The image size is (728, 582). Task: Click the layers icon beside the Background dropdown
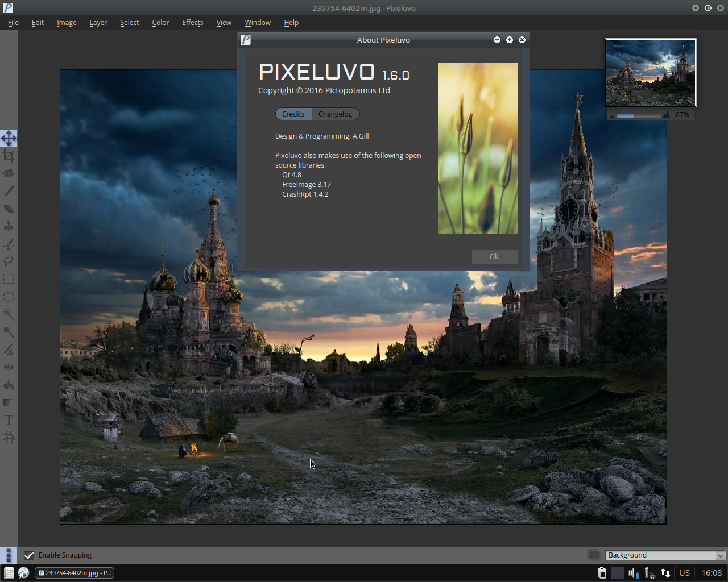(594, 555)
